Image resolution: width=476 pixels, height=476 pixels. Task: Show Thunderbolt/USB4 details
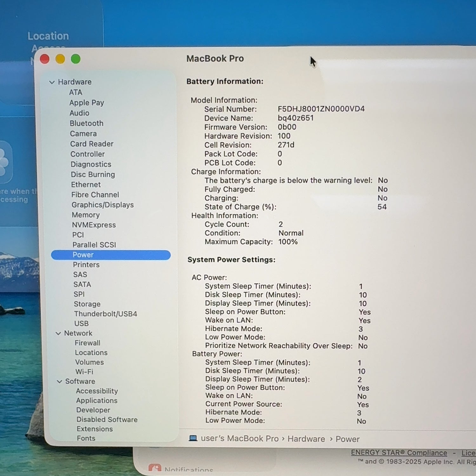106,314
